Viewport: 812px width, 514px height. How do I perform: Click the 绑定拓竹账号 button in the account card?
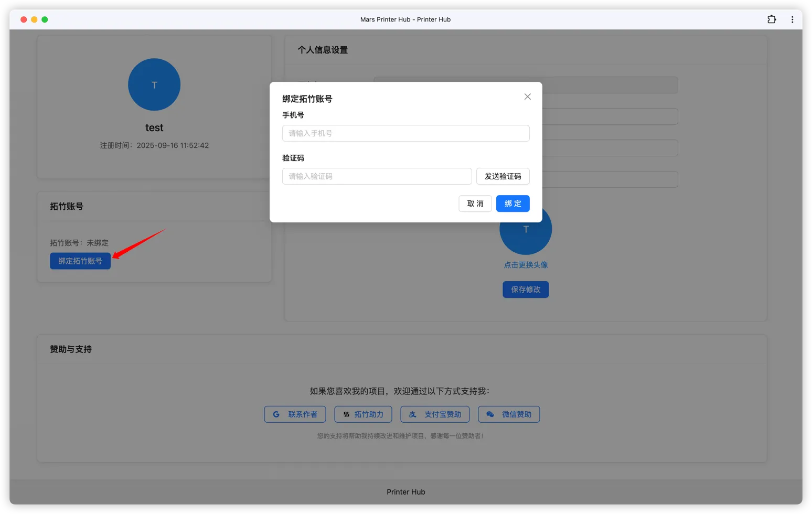80,261
